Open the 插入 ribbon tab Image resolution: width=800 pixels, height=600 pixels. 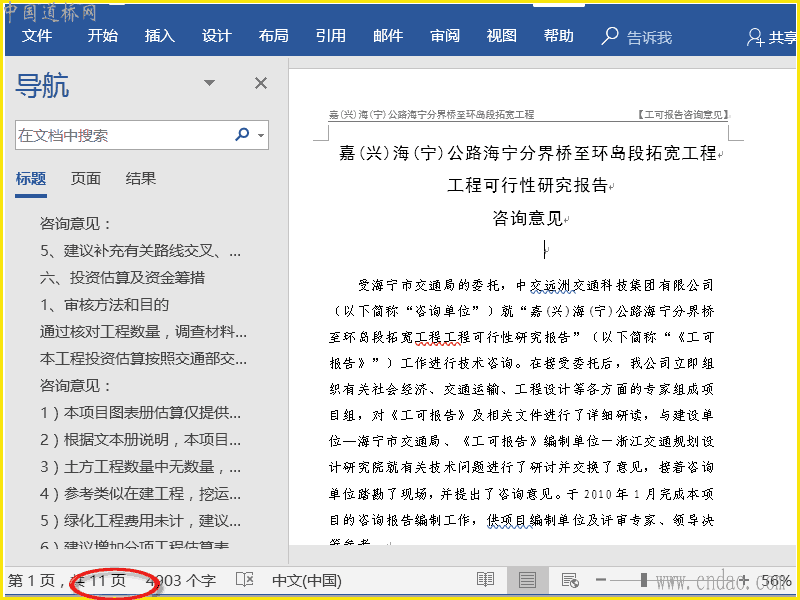tap(159, 36)
